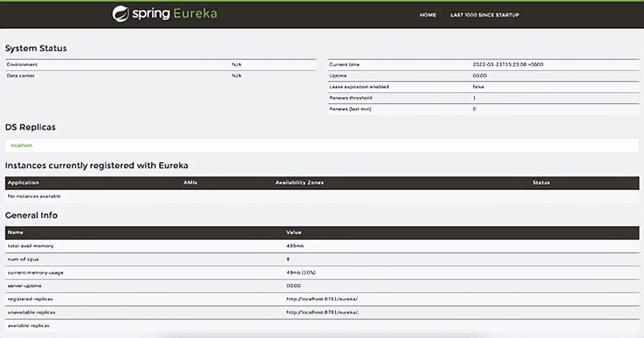This screenshot has width=644, height=338.
Task: Select the DS Replicas heading
Action: 30,127
